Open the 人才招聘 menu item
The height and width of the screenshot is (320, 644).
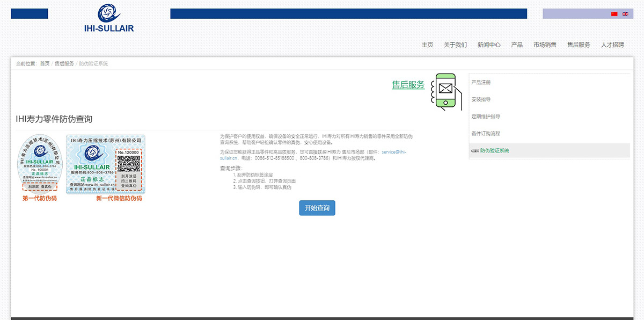[612, 45]
